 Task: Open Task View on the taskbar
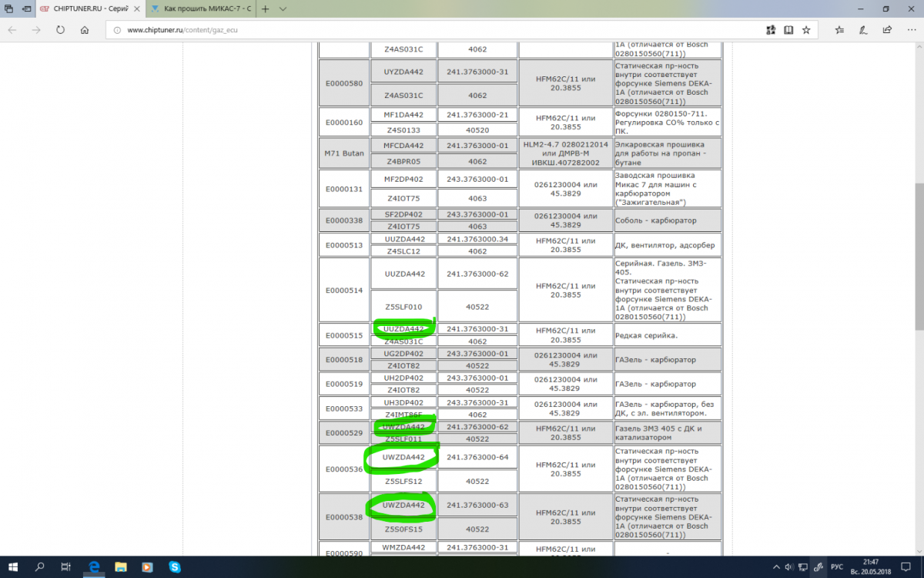tap(67, 566)
